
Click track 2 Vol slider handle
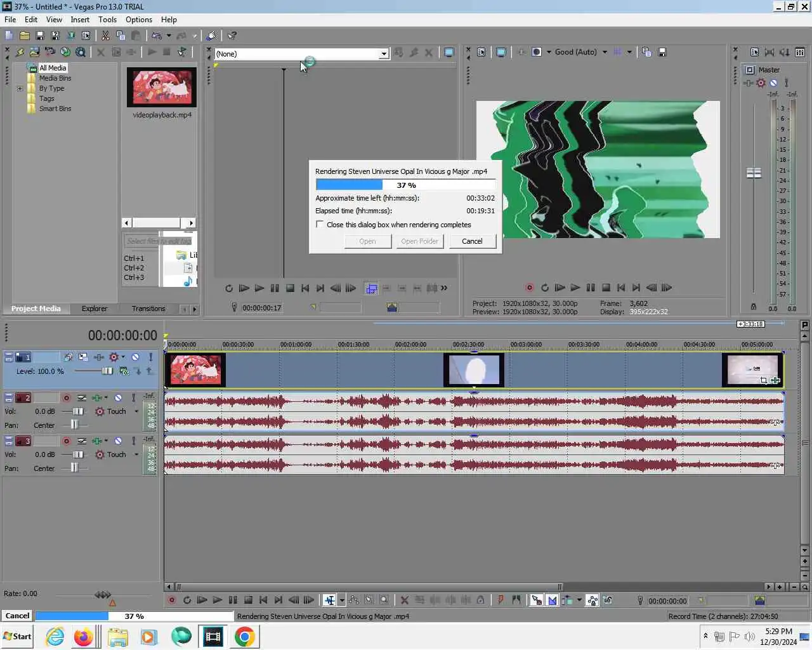coord(78,411)
